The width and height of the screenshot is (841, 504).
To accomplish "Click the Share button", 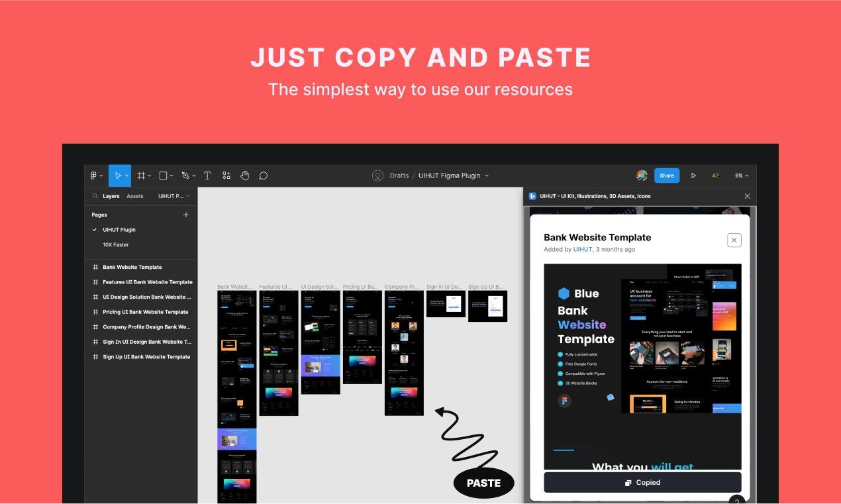I will [667, 176].
